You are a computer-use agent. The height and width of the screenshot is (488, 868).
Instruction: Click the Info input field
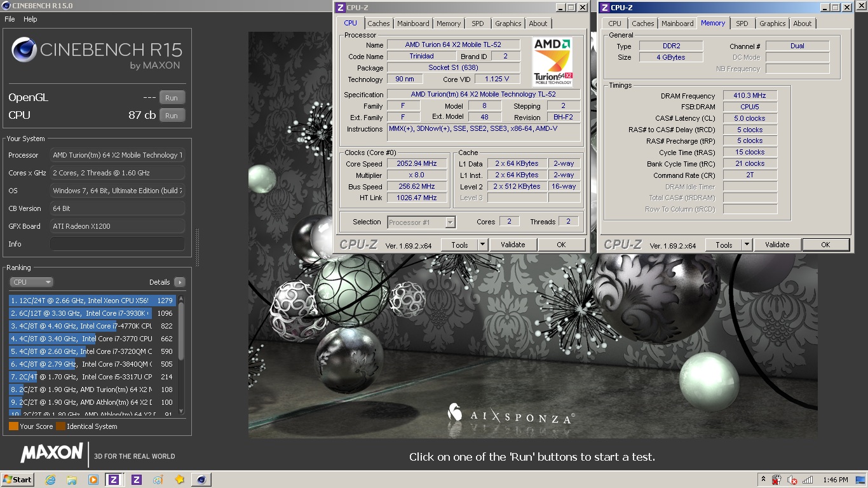(x=118, y=244)
